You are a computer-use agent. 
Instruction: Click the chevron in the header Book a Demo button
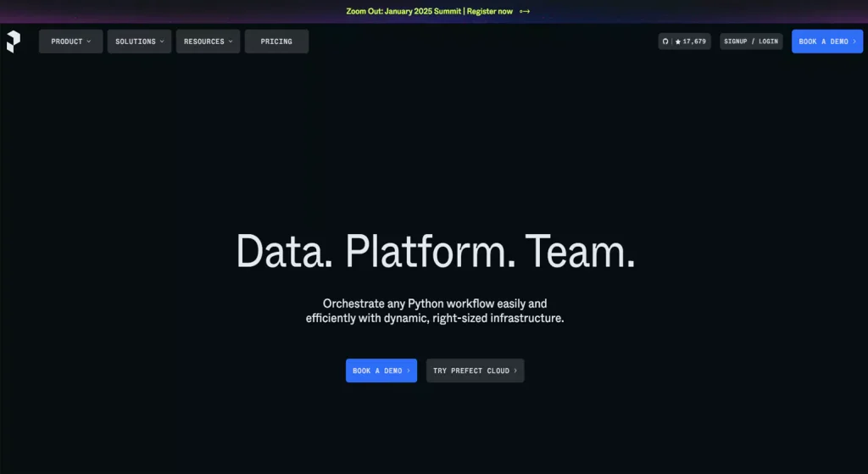(x=854, y=42)
